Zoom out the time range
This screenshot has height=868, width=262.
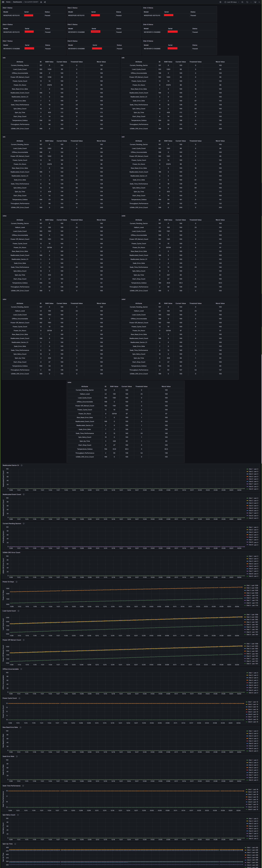click(x=242, y=2)
